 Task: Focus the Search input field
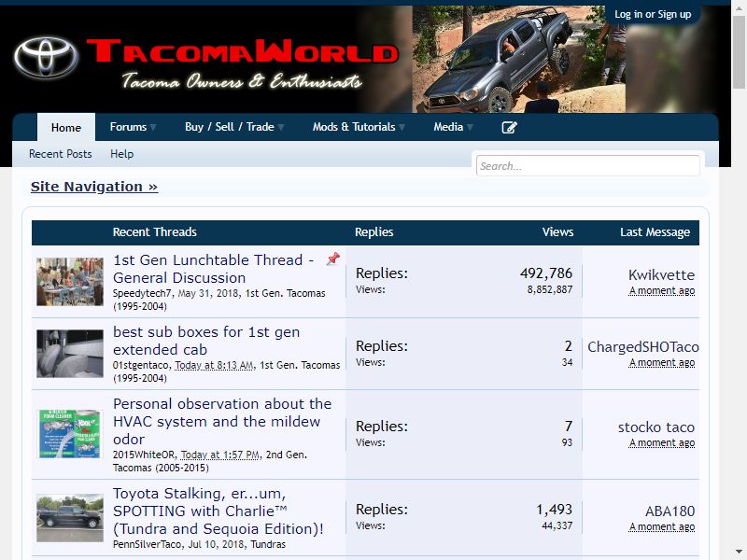pos(588,166)
